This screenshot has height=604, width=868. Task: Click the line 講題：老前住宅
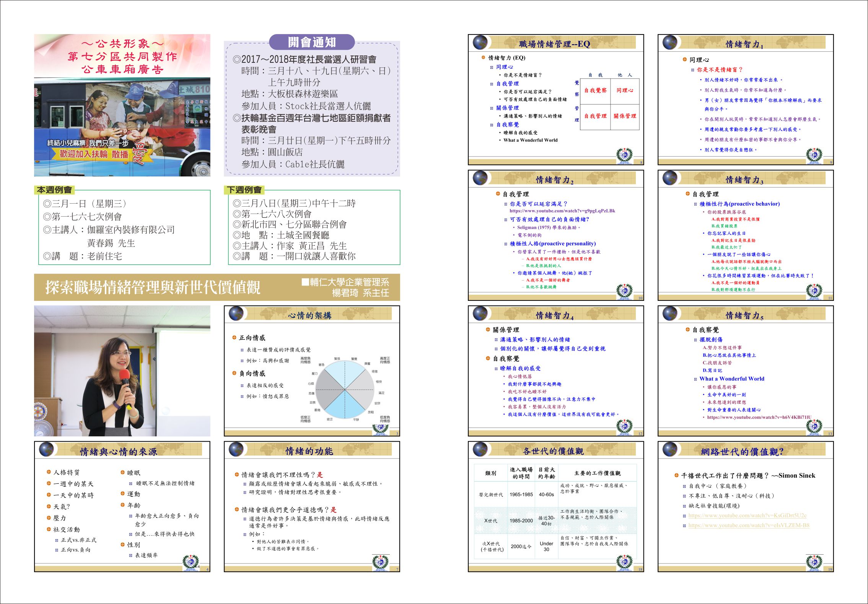(x=82, y=256)
